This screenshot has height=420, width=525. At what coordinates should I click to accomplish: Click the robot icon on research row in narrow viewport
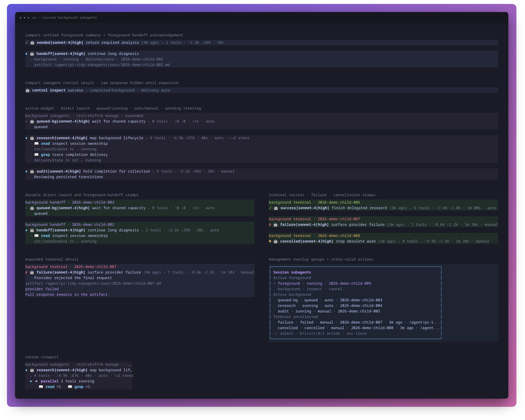32,370
